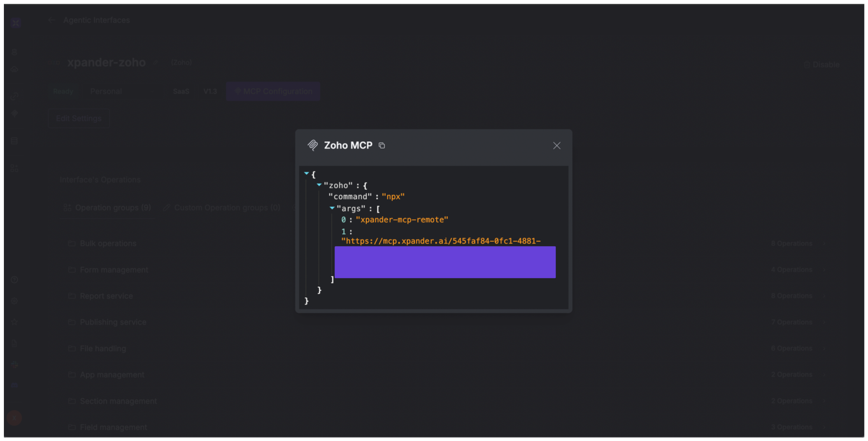Expand chevron on Publishing service row
868x441 pixels.
pyautogui.click(x=824, y=322)
